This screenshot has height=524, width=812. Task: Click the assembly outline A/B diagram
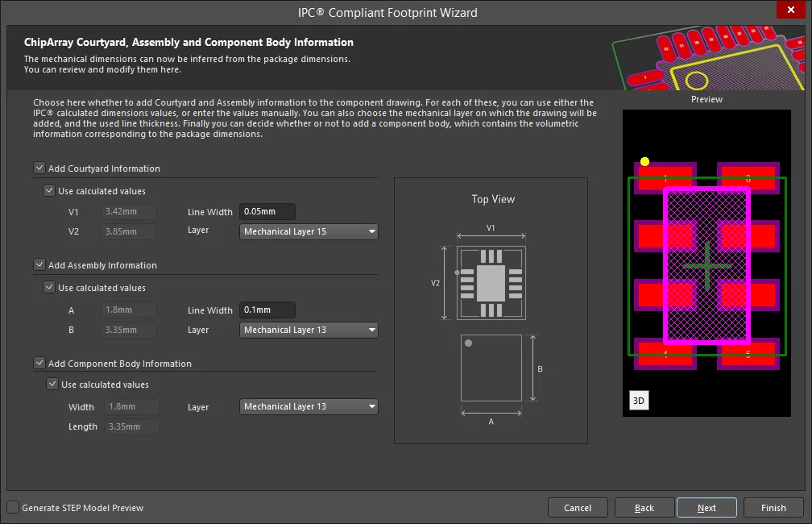491,368
